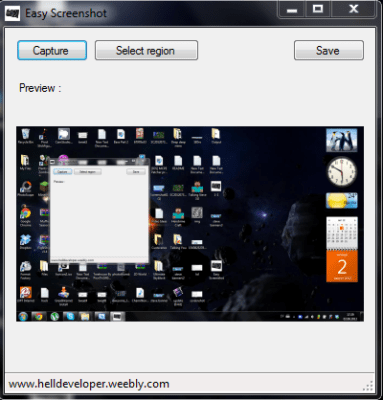Click the Start orb in the preview taskbar
Viewport: 383px width, 400px height.
(x=23, y=316)
